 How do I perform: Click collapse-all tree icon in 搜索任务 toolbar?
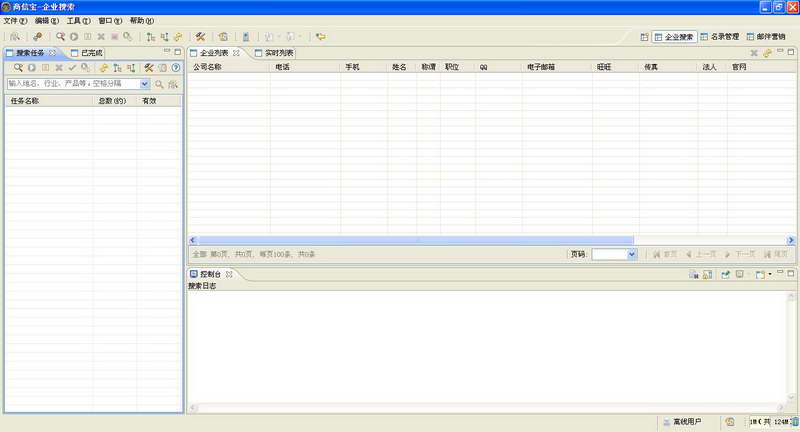tap(131, 68)
